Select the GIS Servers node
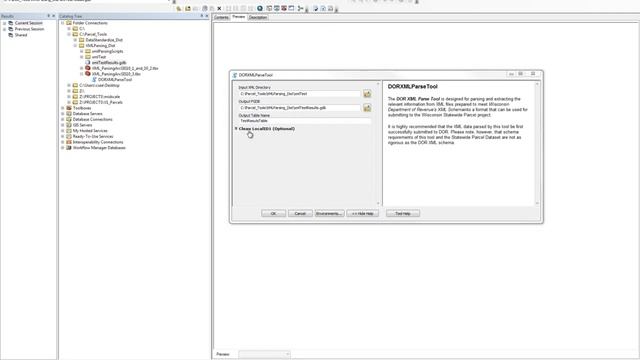Viewport: 640px width, 360px height. (82, 125)
